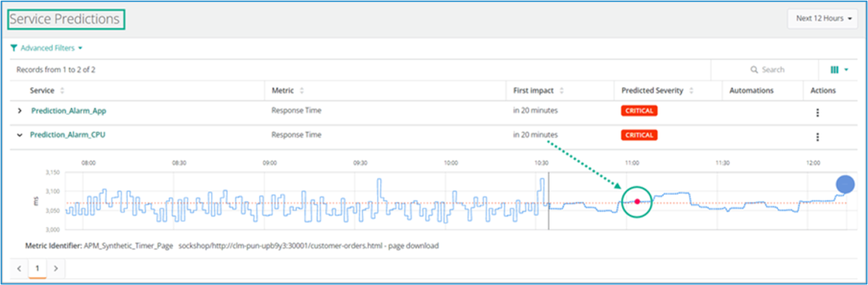The image size is (868, 285).
Task: Click the Advanced Filters funnel icon
Action: tap(14, 48)
